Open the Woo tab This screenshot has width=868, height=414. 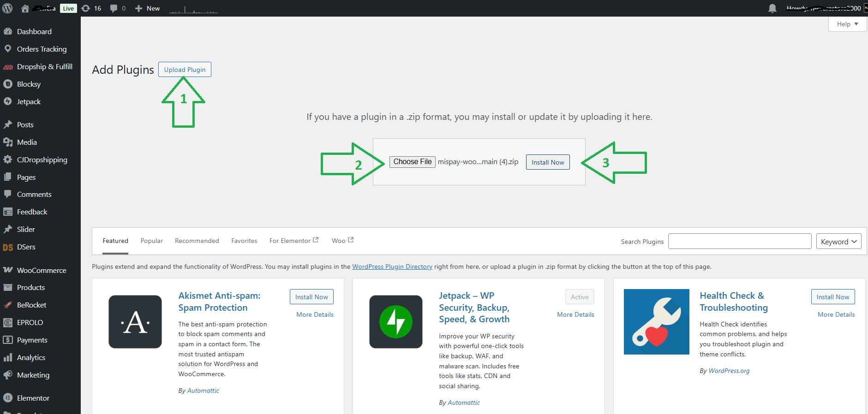[x=342, y=241]
